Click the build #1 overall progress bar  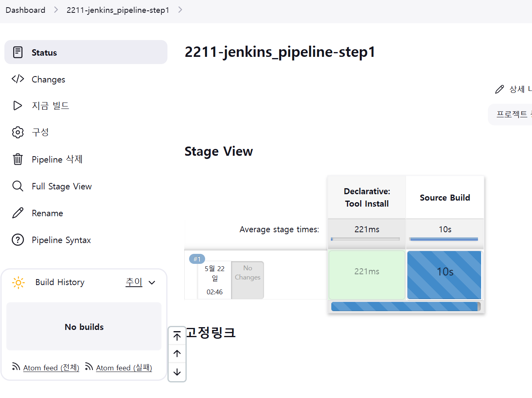[406, 307]
